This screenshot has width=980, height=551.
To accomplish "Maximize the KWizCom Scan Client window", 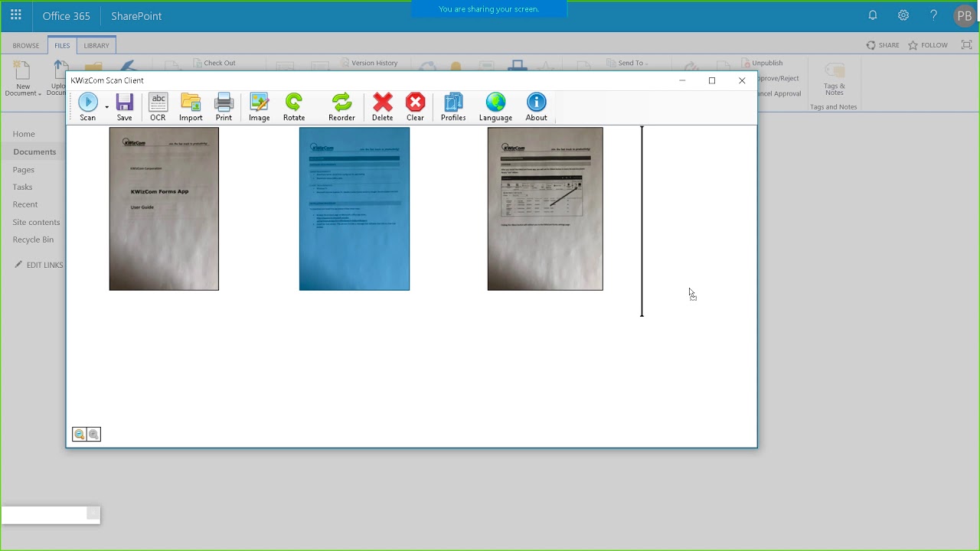I will coord(712,80).
